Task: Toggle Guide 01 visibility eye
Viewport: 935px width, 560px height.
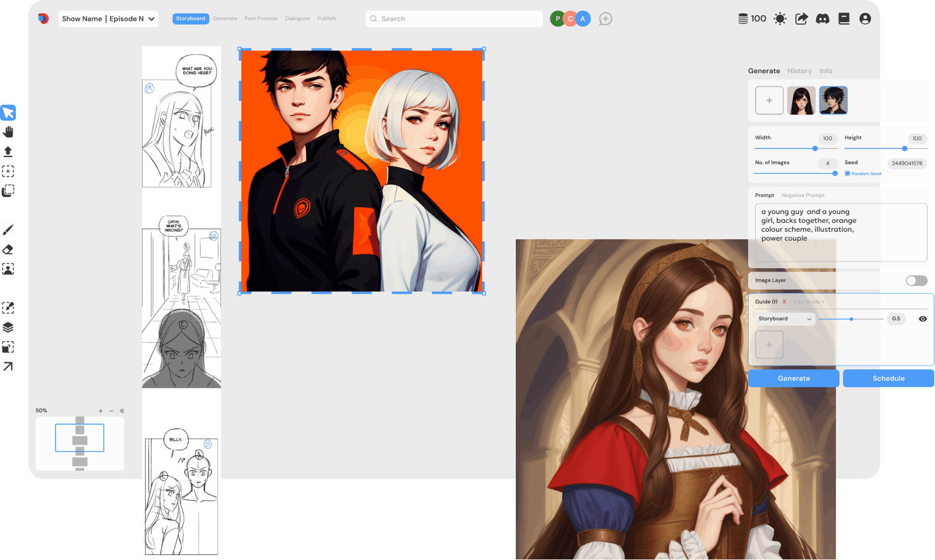Action: tap(923, 319)
